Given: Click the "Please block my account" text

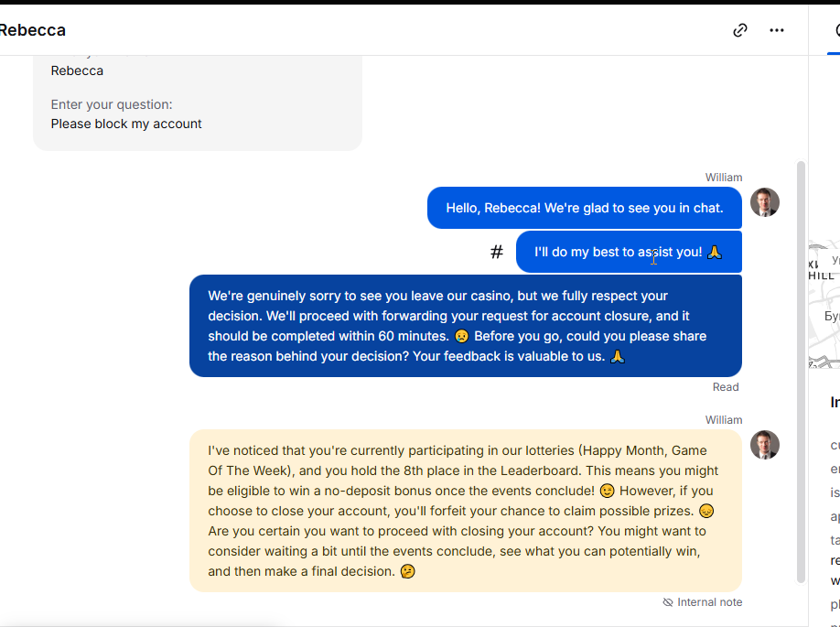Looking at the screenshot, I should [126, 124].
